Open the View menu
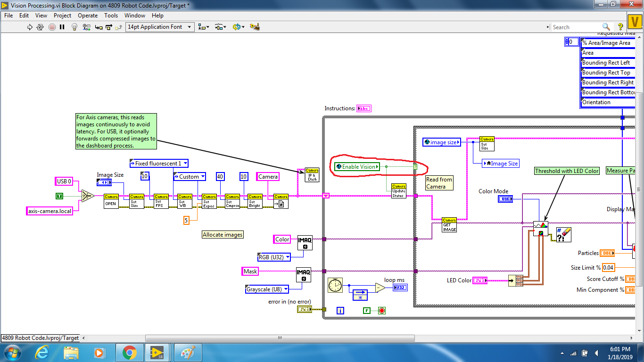Viewport: 644px width, 362px height. 41,15
